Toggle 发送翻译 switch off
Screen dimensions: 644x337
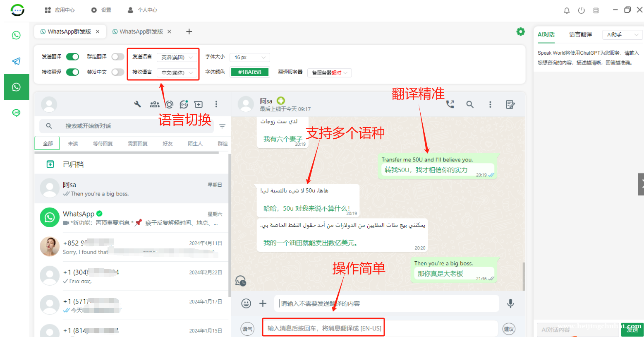72,57
